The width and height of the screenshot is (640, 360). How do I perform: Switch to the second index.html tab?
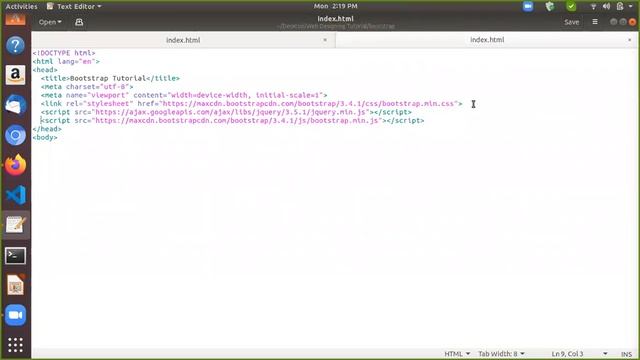(x=487, y=40)
